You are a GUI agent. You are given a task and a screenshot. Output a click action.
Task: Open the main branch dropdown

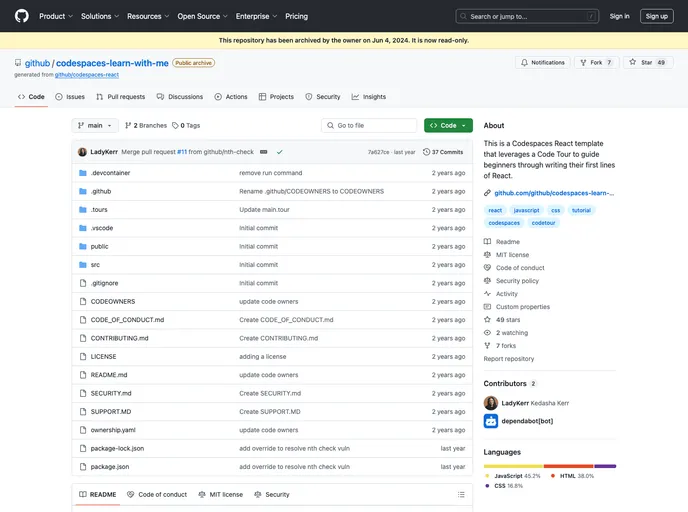pyautogui.click(x=95, y=125)
